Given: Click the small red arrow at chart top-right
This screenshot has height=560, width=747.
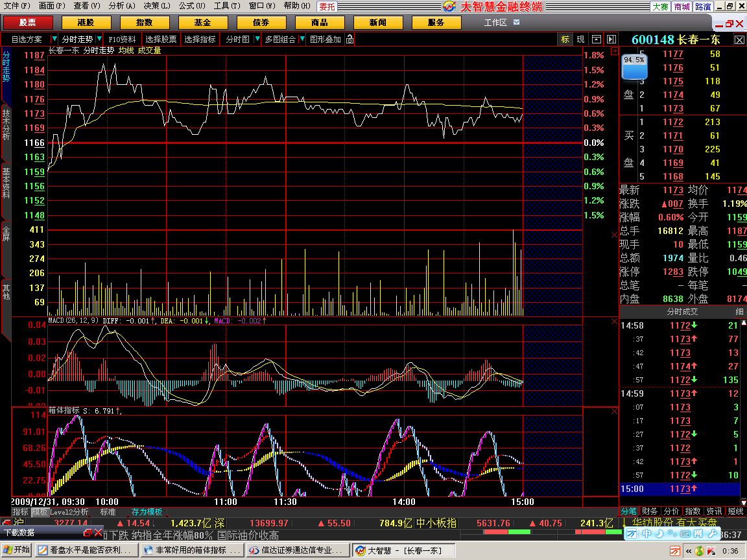Looking at the screenshot, I should (614, 51).
